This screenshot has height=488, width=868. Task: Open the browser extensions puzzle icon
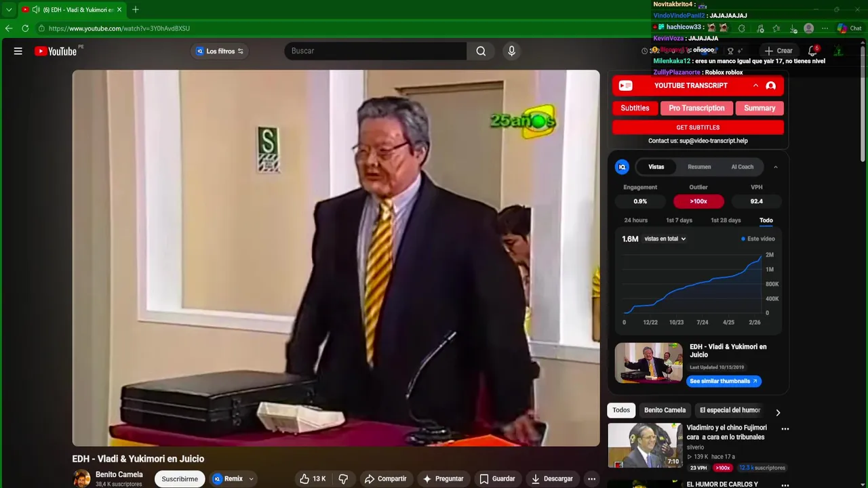tap(741, 28)
